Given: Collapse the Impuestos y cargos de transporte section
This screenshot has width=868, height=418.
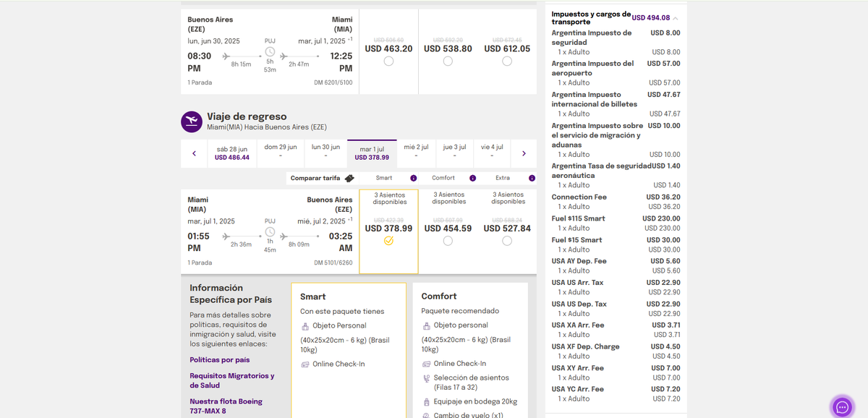Looking at the screenshot, I should [675, 18].
